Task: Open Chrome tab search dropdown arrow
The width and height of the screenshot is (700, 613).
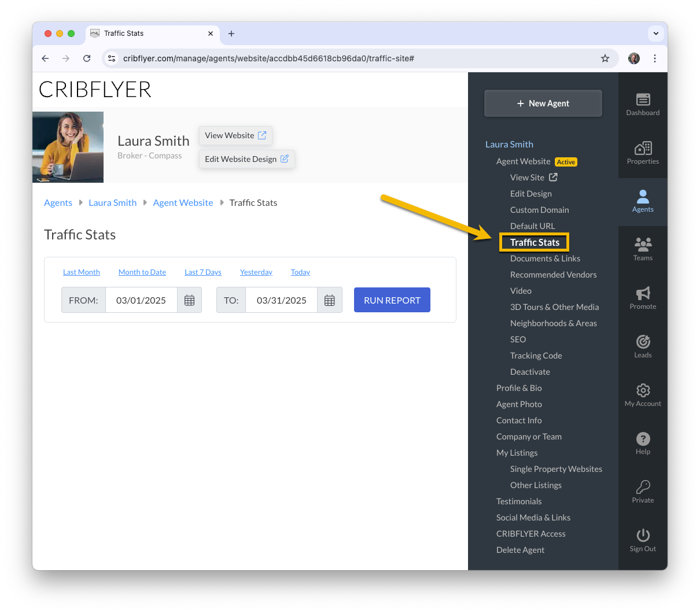Action: point(656,34)
